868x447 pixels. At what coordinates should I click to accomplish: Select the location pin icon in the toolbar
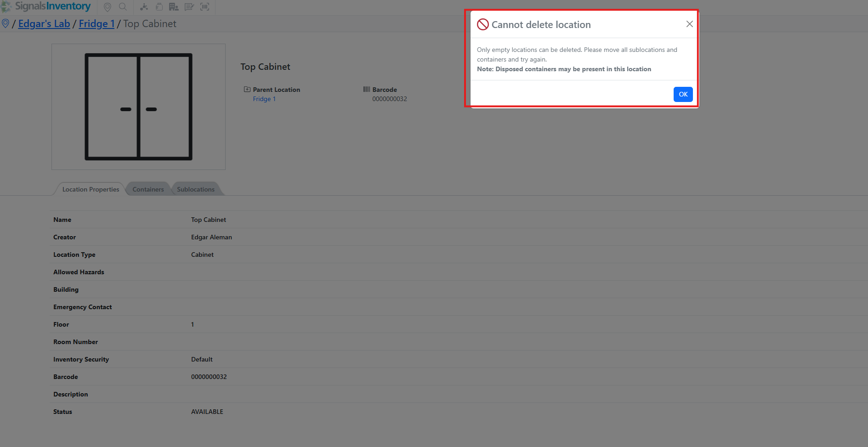tap(107, 7)
